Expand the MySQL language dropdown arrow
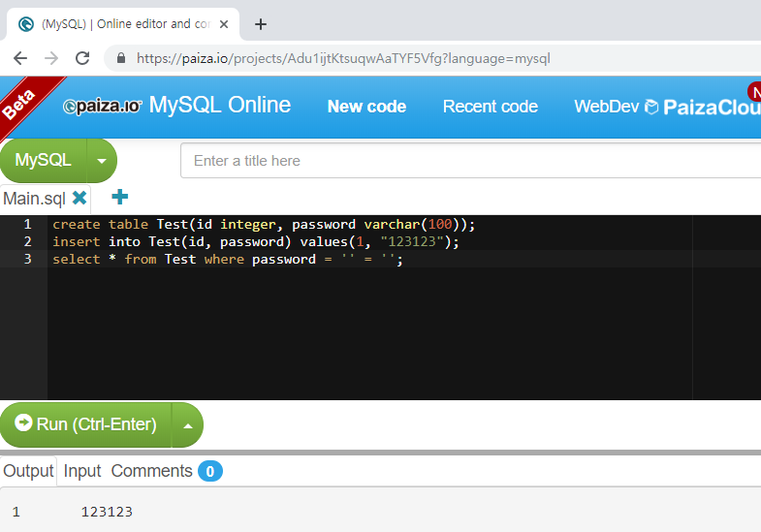 tap(102, 161)
